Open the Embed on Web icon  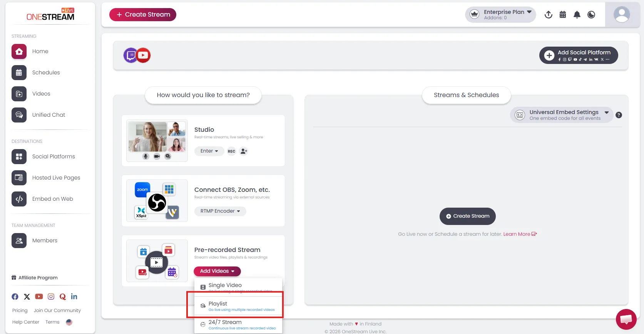pos(19,199)
